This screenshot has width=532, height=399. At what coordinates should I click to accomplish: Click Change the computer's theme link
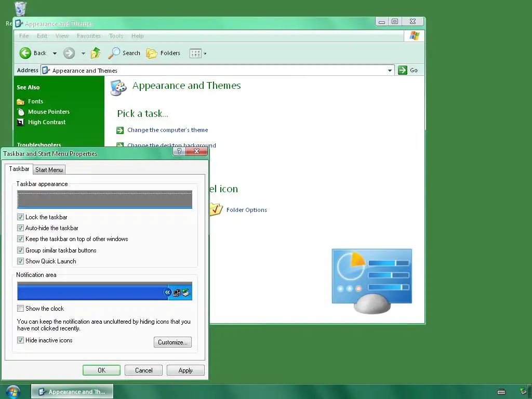(168, 130)
